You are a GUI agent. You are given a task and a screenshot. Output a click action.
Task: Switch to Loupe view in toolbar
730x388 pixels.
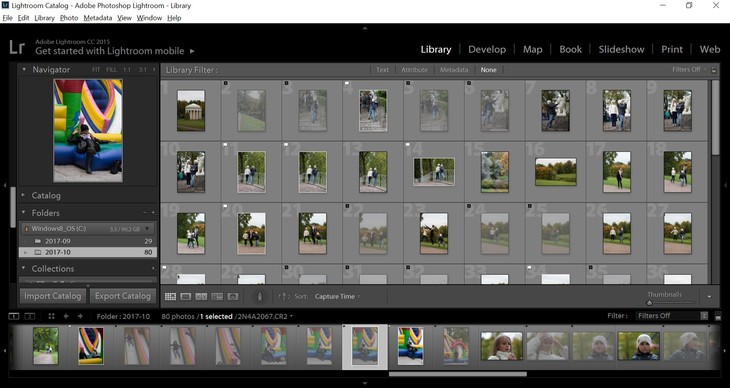(186, 296)
